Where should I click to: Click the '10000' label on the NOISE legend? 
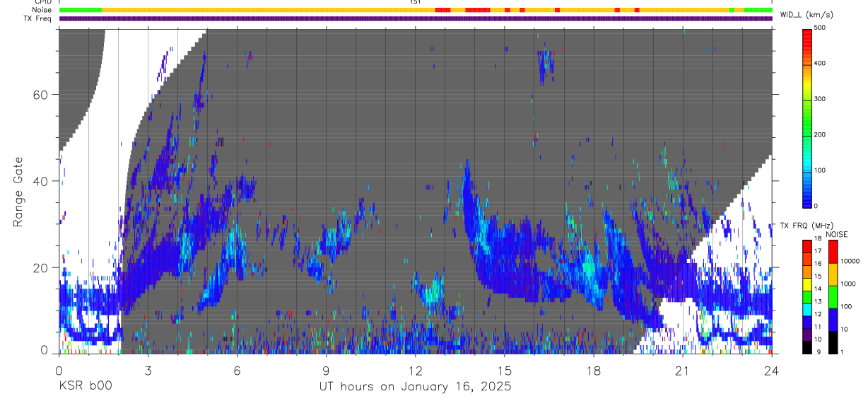point(850,262)
